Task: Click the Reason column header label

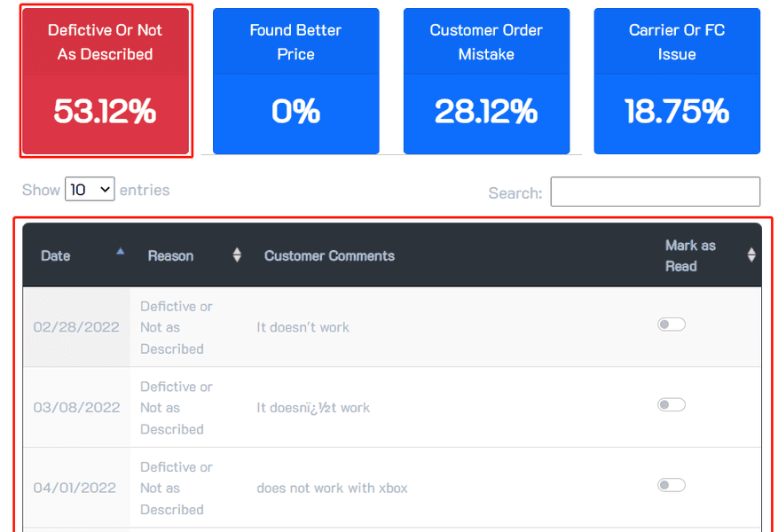Action: (x=170, y=256)
